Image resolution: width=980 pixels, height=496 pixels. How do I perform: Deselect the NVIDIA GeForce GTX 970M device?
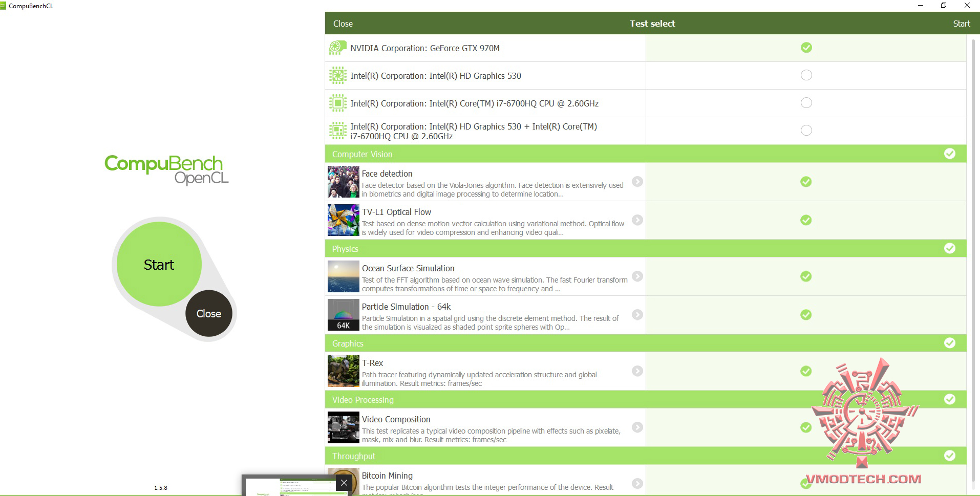[x=806, y=48]
